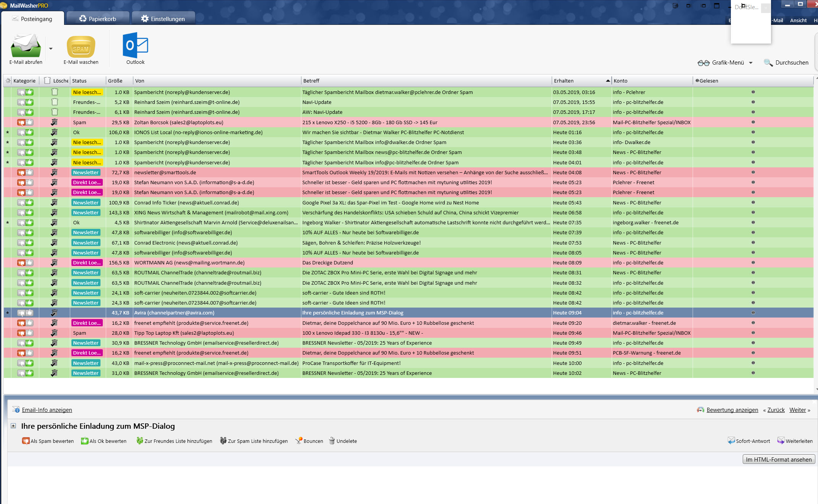Screen dimensions: 818x504
Task: Switch to the Papierkorb tab
Action: [x=98, y=19]
